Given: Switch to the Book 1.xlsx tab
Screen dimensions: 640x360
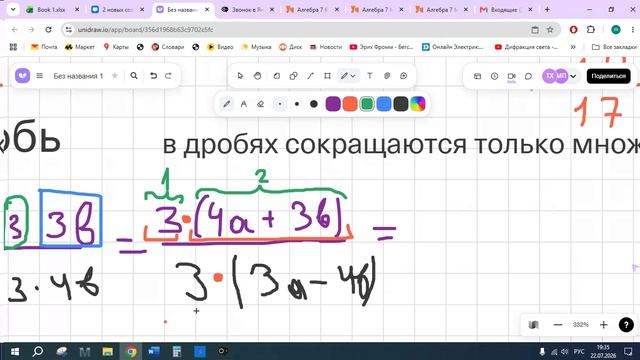Looking at the screenshot, I should point(51,9).
